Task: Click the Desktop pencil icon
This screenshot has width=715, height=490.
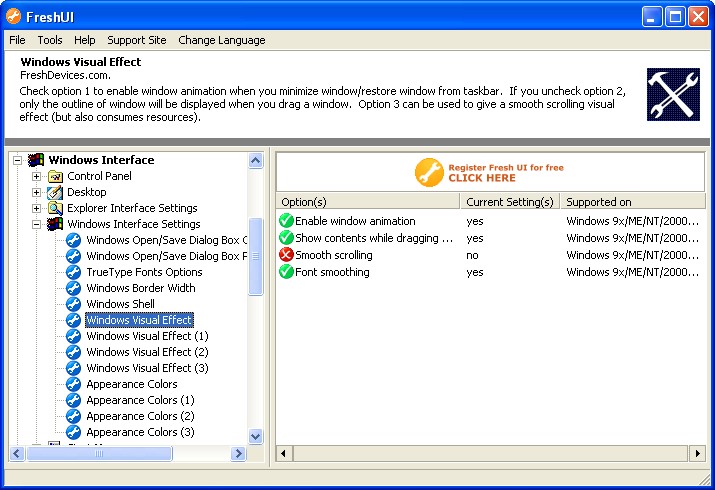Action: tap(55, 192)
